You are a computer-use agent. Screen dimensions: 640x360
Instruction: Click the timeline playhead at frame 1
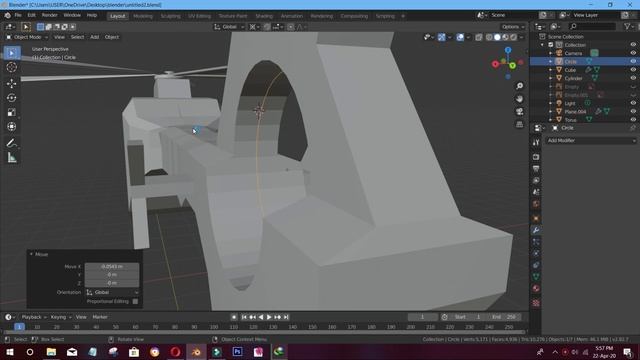coord(19,327)
